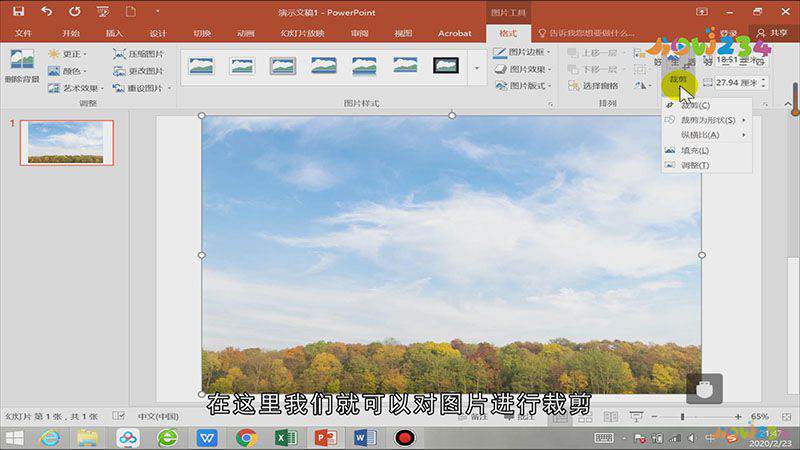Switch to the 动画 (Animations) tab
The image size is (800, 450).
245,33
